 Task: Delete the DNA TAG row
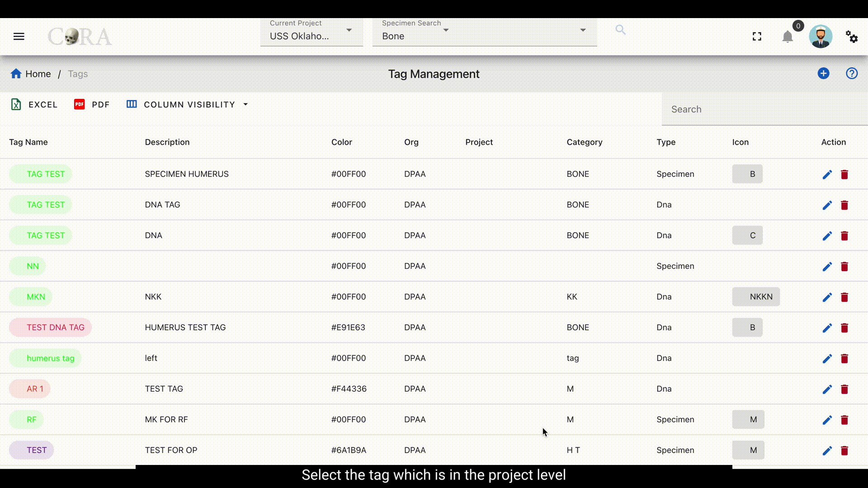844,205
